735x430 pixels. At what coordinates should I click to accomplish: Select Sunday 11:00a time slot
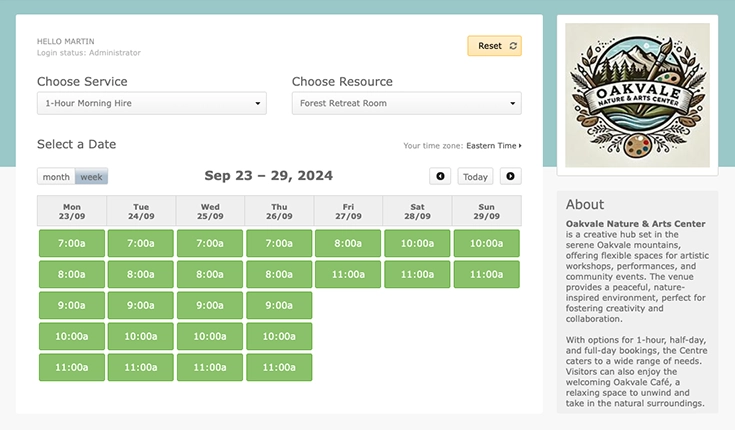click(x=486, y=274)
